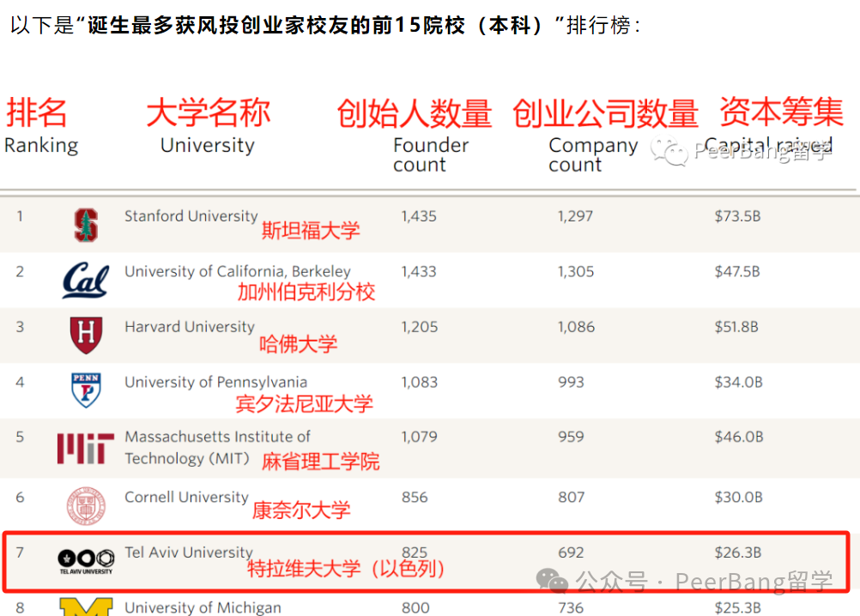Click the '哈佛大学' label
The height and width of the screenshot is (616, 860).
point(299,344)
